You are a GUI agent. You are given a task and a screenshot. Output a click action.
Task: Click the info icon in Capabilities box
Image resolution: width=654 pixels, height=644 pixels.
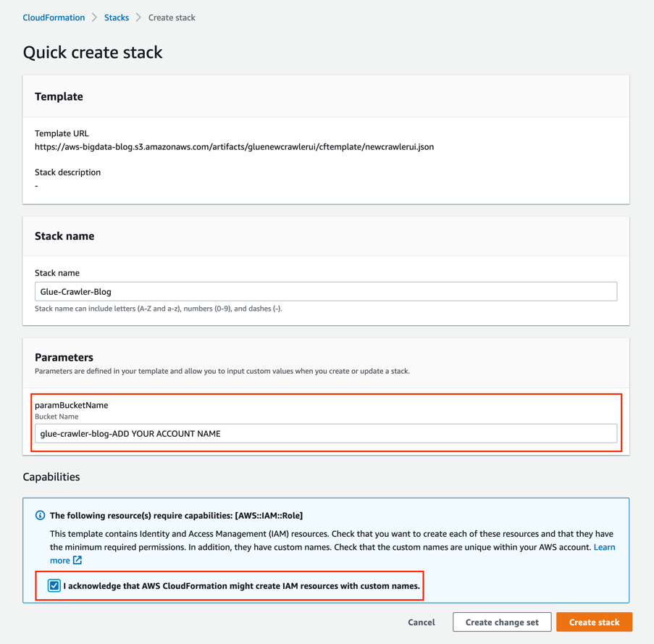[x=40, y=516]
